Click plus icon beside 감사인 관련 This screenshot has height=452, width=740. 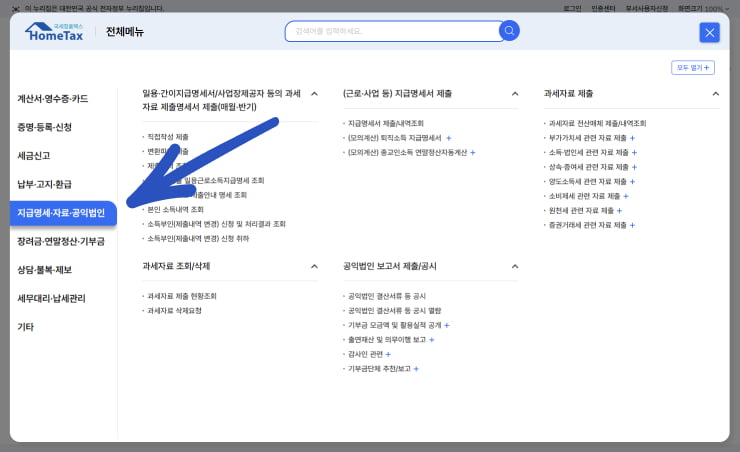click(x=388, y=354)
